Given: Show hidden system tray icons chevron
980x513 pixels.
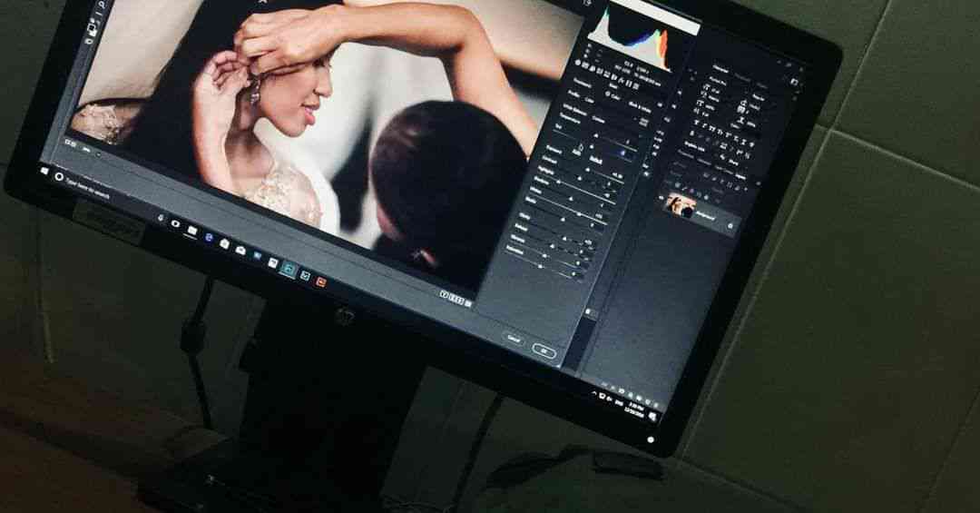Looking at the screenshot, I should (x=593, y=393).
